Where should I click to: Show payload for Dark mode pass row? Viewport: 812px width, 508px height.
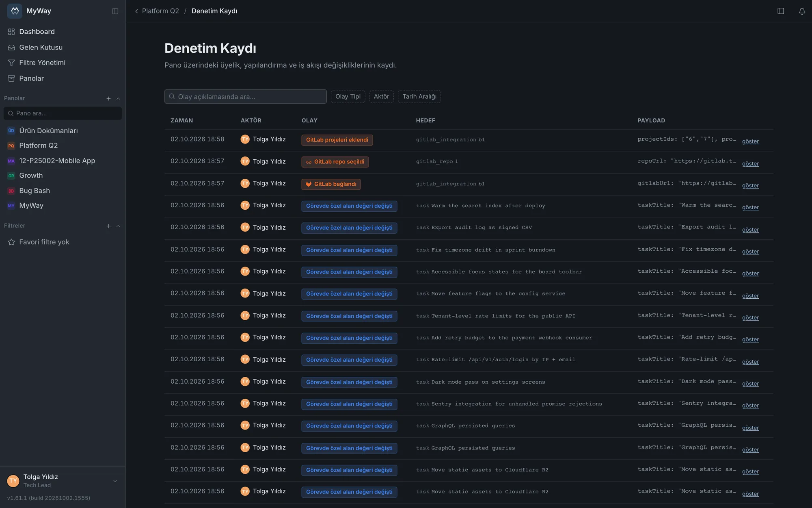coord(750,384)
